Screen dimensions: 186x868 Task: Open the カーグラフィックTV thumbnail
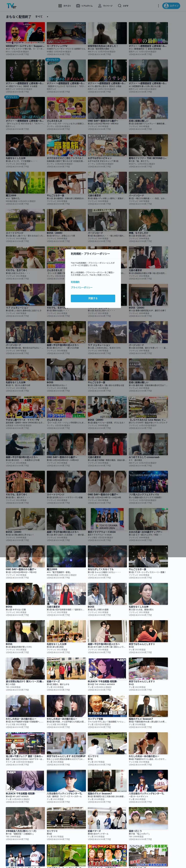point(66,33)
